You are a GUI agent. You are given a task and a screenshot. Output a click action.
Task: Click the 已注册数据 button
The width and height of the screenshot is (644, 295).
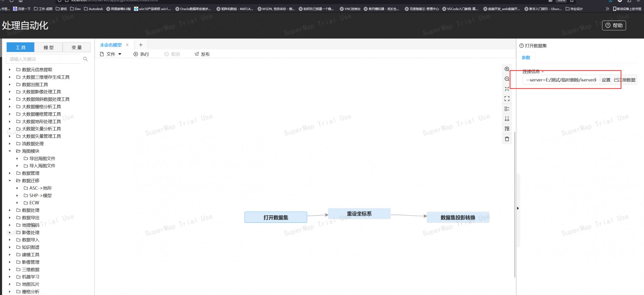coord(625,80)
